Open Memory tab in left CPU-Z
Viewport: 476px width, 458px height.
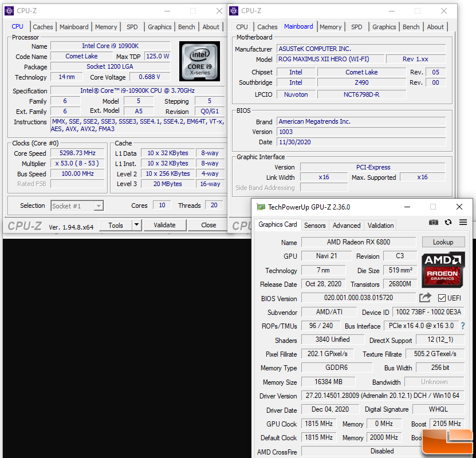click(x=106, y=27)
